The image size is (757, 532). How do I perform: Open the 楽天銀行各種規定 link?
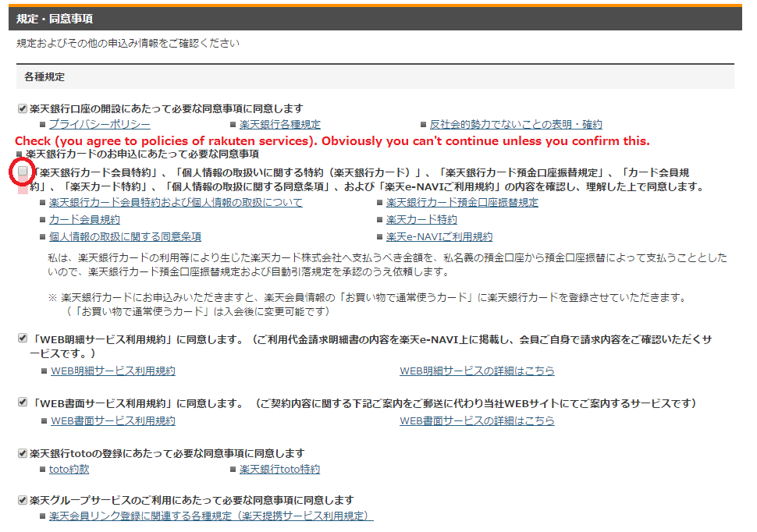click(x=280, y=125)
